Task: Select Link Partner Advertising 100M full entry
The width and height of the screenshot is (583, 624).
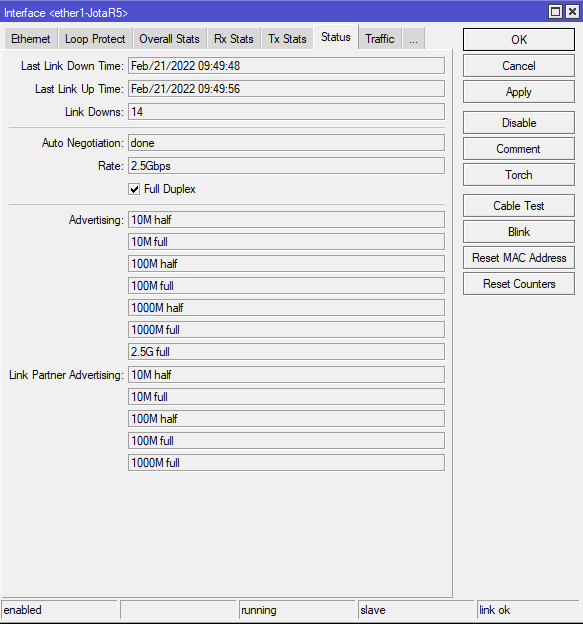Action: [286, 441]
